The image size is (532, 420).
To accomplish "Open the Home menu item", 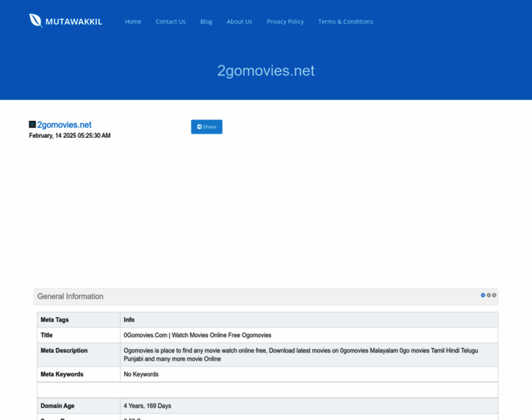I will [x=133, y=22].
